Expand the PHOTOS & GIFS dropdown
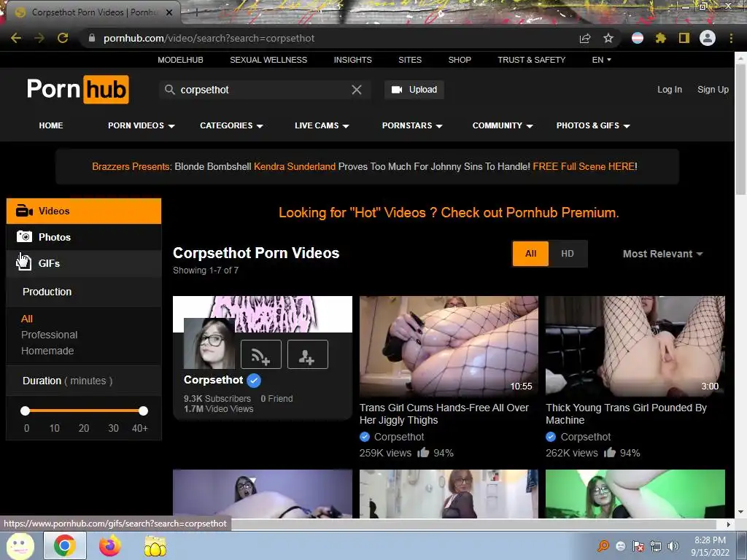This screenshot has width=747, height=560. click(x=593, y=125)
